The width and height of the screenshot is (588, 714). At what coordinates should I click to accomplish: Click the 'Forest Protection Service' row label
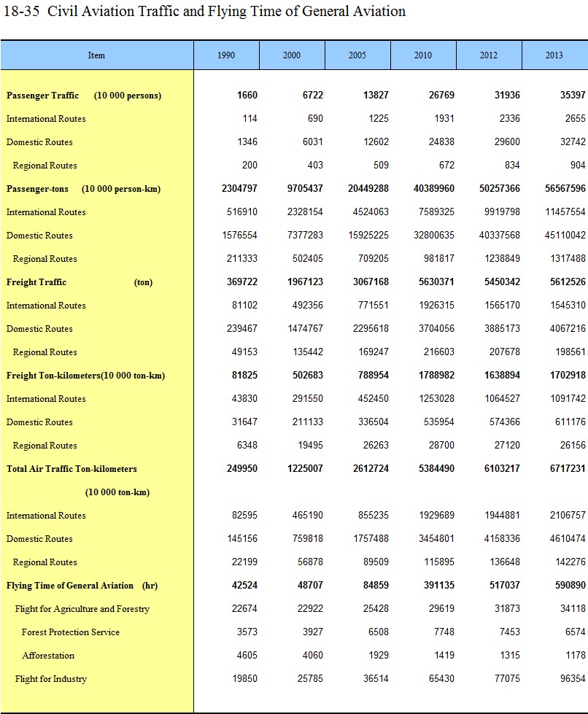pos(71,632)
